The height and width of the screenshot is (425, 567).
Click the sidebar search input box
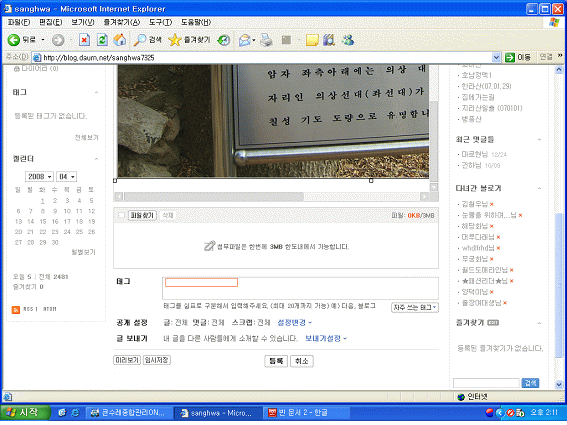(x=486, y=383)
